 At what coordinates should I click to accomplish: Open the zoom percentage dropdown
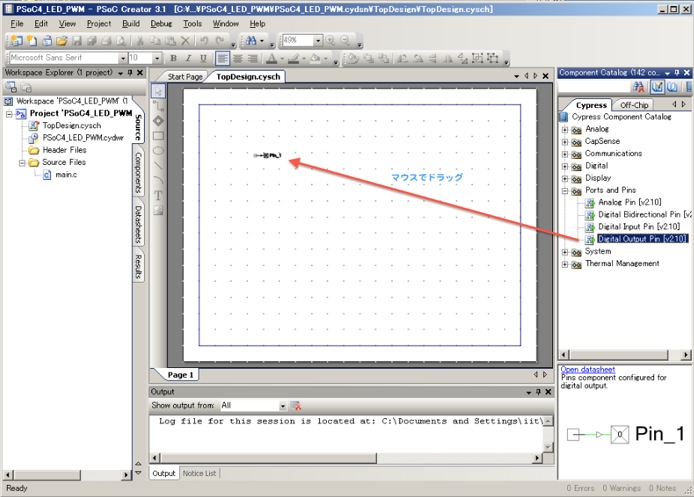[x=318, y=41]
